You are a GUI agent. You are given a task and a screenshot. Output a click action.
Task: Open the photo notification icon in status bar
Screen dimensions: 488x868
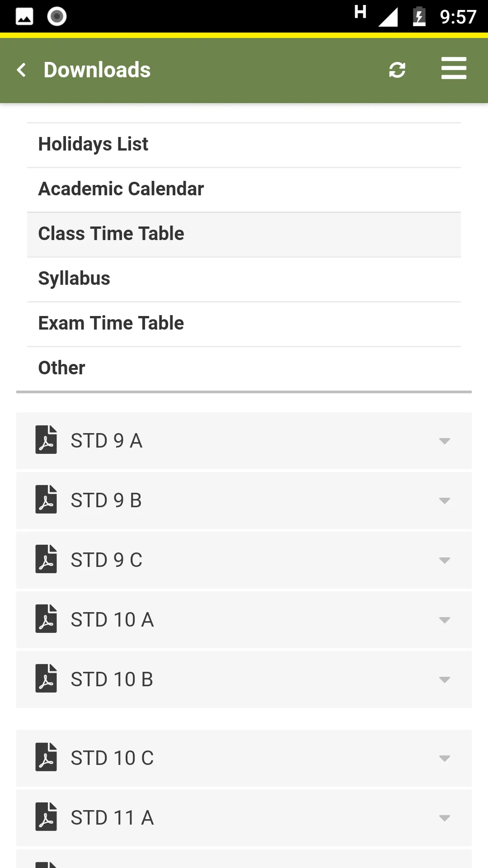click(24, 17)
